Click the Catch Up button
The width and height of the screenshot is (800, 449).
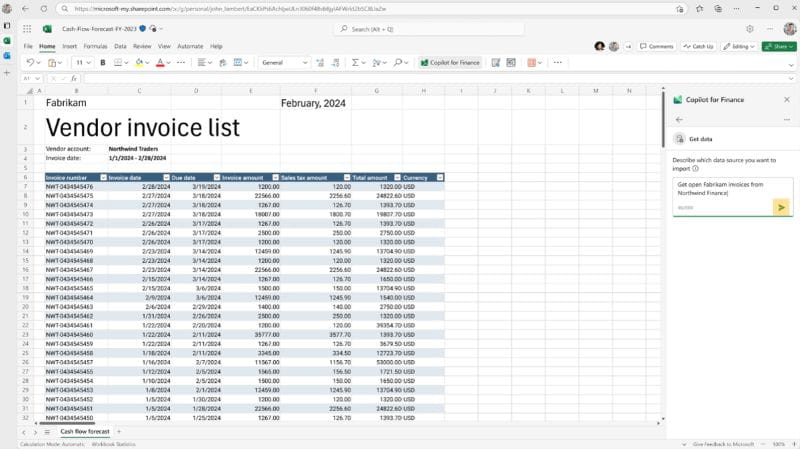click(698, 46)
